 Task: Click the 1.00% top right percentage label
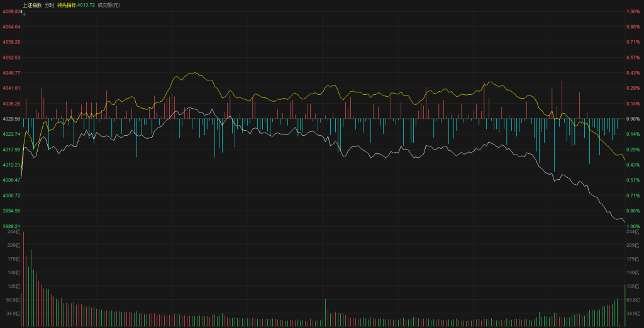633,11
